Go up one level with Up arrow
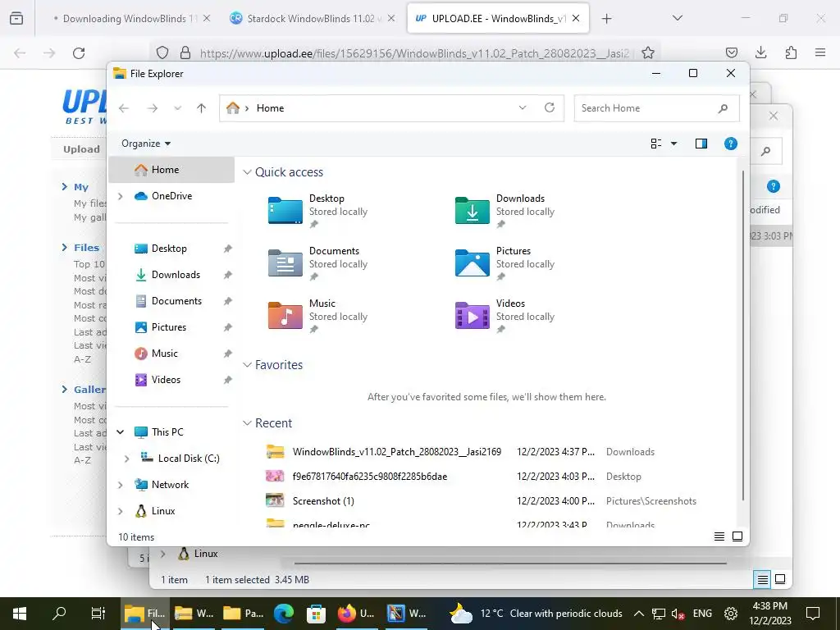840x630 pixels. click(202, 108)
